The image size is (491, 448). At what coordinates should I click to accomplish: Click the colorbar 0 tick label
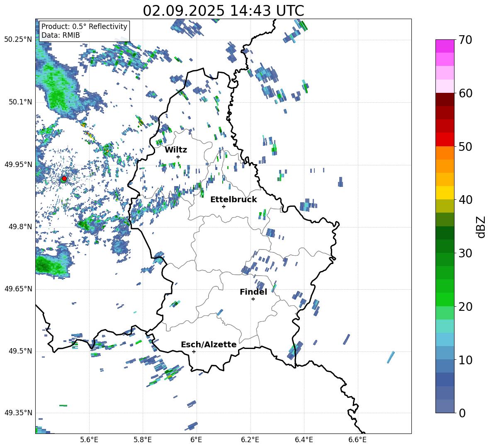pyautogui.click(x=462, y=413)
